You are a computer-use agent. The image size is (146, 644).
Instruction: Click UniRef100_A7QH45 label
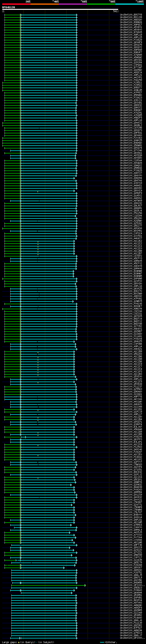[x=131, y=55]
